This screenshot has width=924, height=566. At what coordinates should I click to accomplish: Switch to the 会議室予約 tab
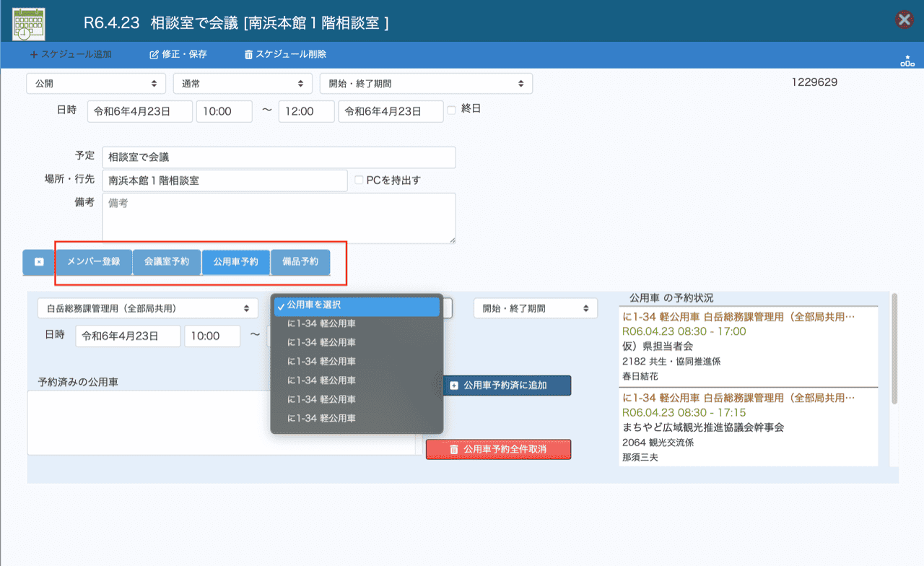coord(167,262)
